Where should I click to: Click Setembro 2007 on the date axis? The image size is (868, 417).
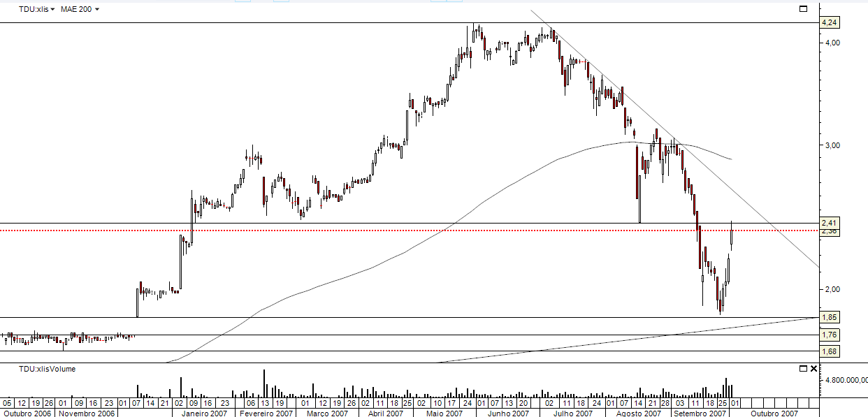[701, 413]
